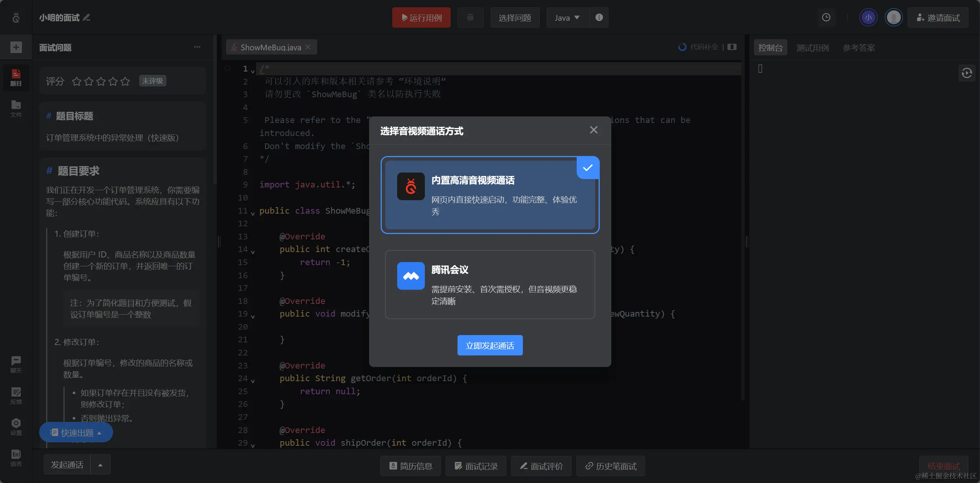This screenshot has height=483, width=980.
Task: Open the 聊天 chat sidebar icon
Action: 16,364
